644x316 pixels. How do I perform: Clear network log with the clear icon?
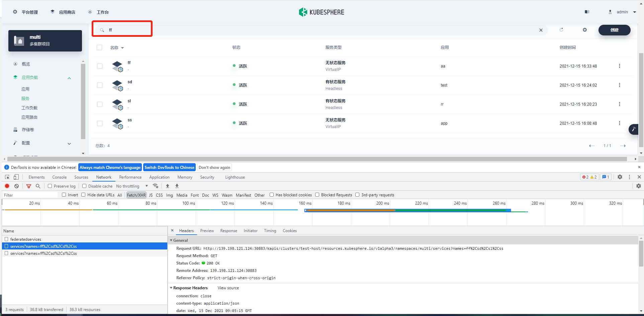point(17,186)
